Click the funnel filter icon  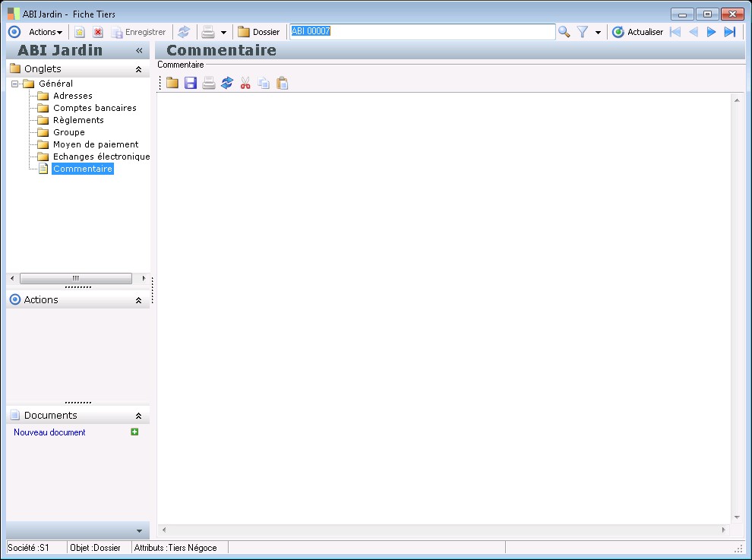[583, 32]
